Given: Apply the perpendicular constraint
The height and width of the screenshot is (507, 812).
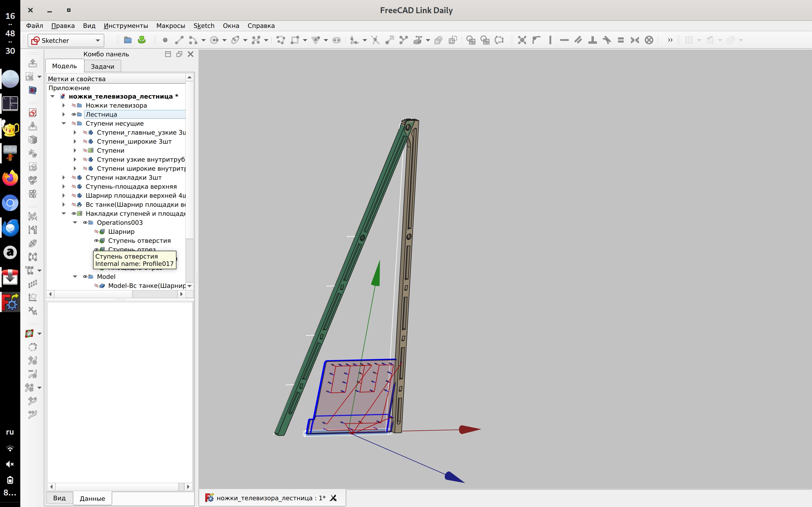Looking at the screenshot, I should click(x=593, y=40).
